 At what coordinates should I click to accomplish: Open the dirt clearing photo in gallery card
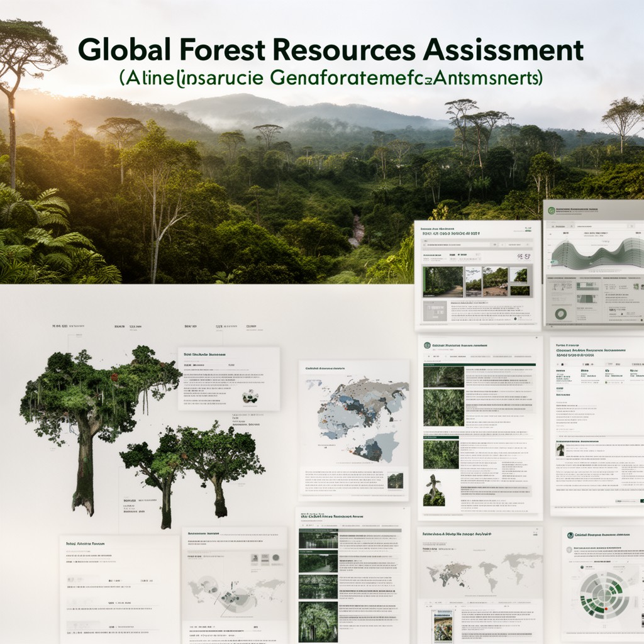[495, 282]
